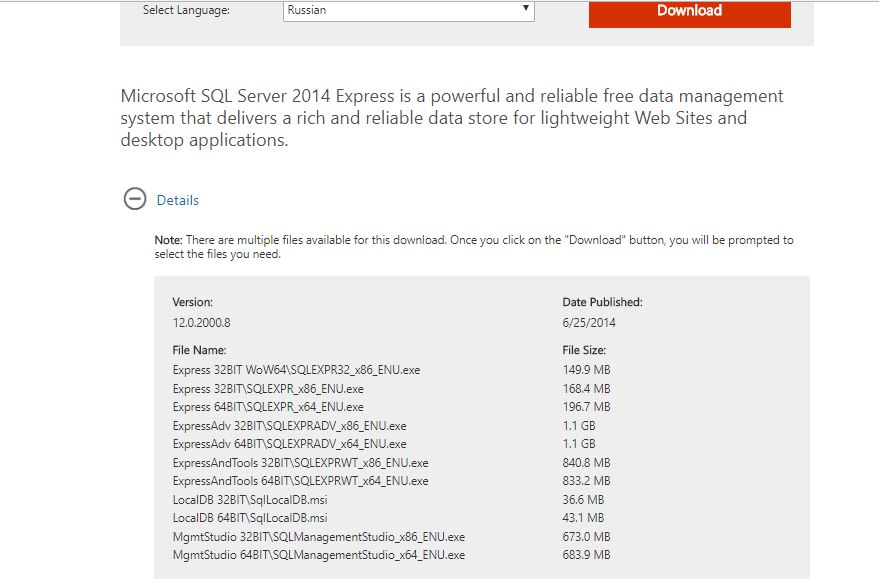Click the Microsoft SQL Server 2014 Express description paragraph

pyautogui.click(x=452, y=118)
